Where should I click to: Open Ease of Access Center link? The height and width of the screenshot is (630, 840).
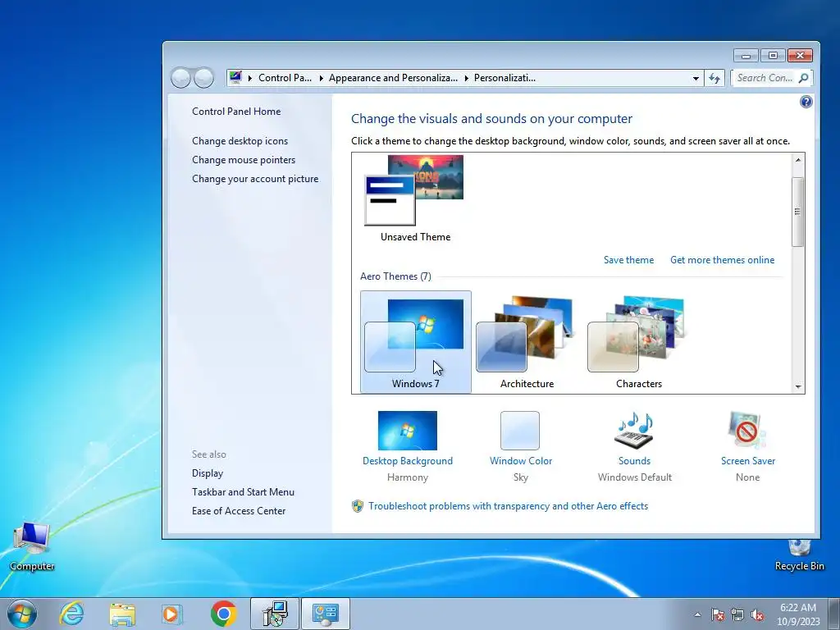[x=239, y=511]
